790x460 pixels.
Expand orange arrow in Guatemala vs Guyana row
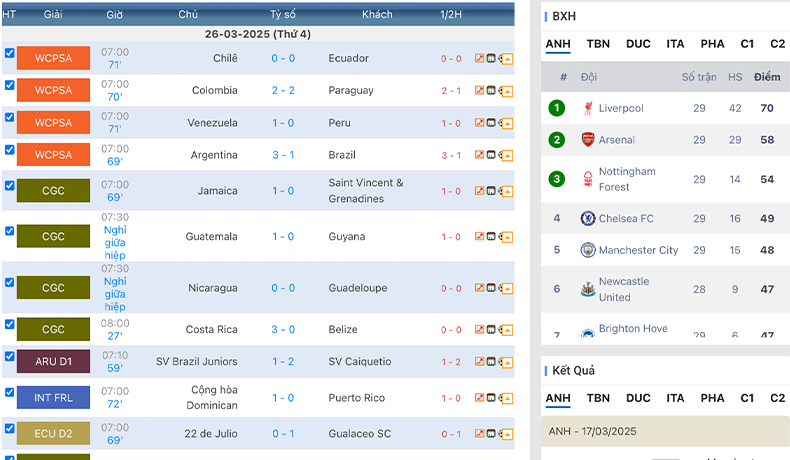(507, 237)
